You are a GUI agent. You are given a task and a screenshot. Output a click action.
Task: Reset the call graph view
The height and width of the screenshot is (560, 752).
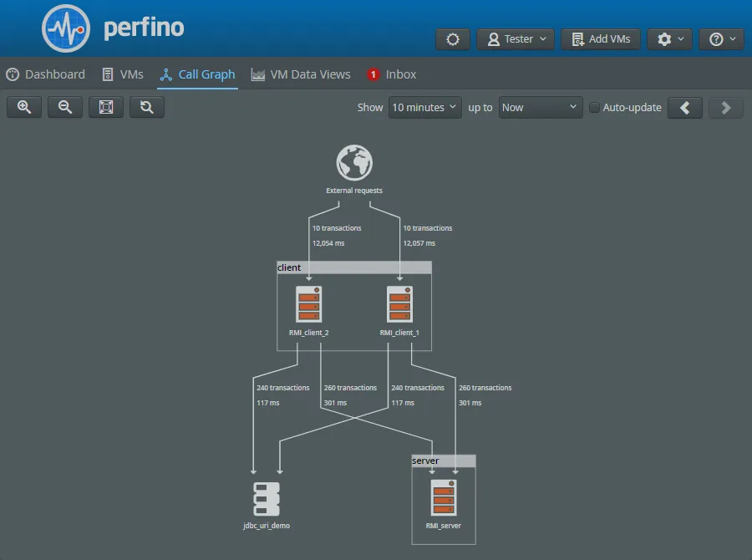pyautogui.click(x=146, y=107)
